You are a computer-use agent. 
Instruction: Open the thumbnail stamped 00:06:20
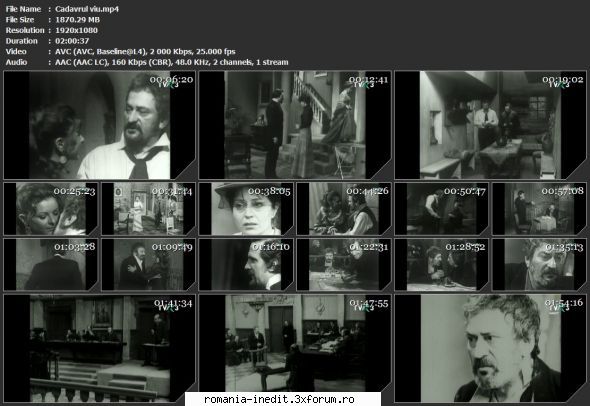pyautogui.click(x=100, y=125)
